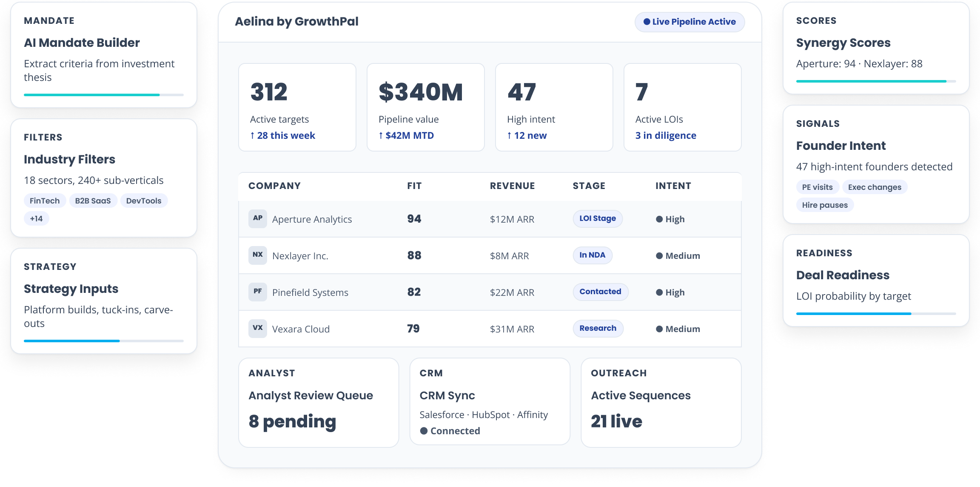Select the Research stage pill
Viewport: 980px width, 487px height.
click(x=598, y=328)
